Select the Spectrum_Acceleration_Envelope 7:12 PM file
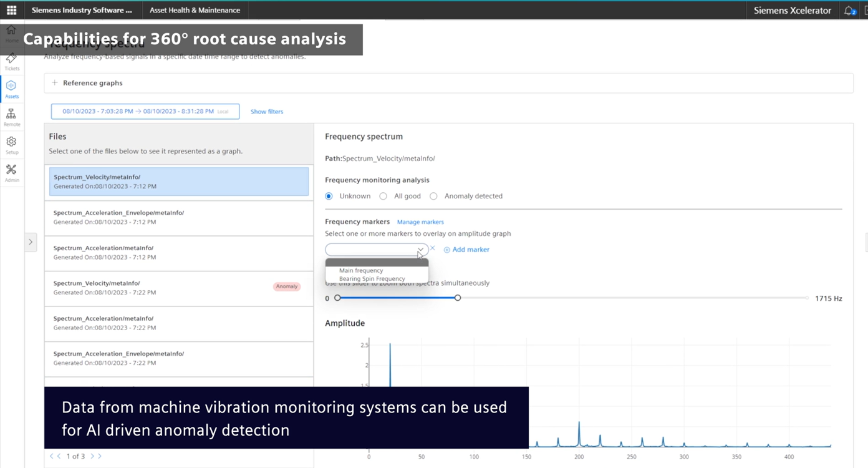The width and height of the screenshot is (868, 468). (178, 217)
